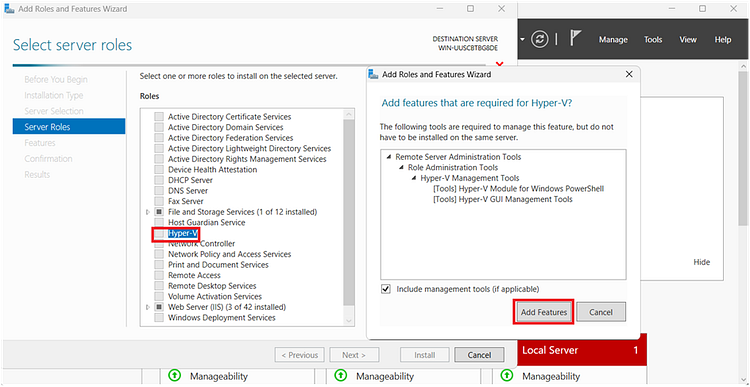This screenshot has height=387, width=750.
Task: Click the wizard icon in the main window title bar
Action: [x=10, y=9]
